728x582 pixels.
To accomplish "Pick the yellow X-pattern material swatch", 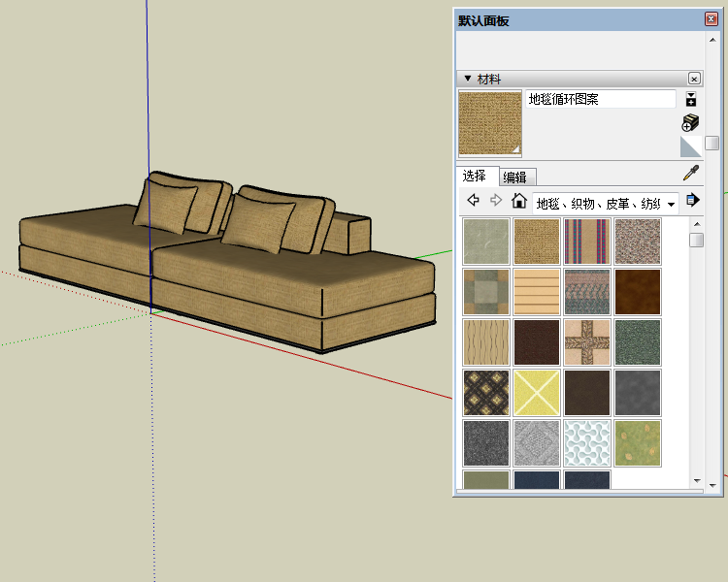I will [x=537, y=393].
